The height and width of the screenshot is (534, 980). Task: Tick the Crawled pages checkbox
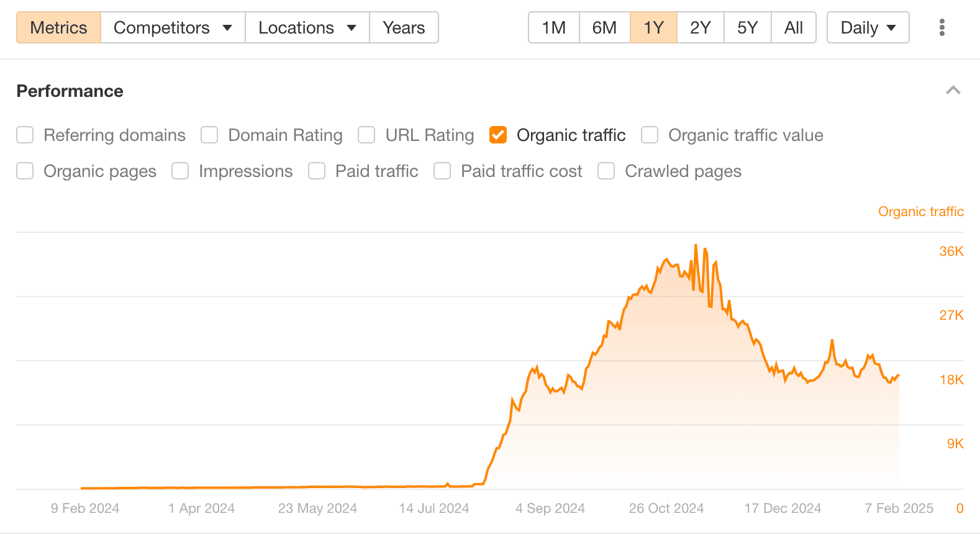tap(606, 171)
